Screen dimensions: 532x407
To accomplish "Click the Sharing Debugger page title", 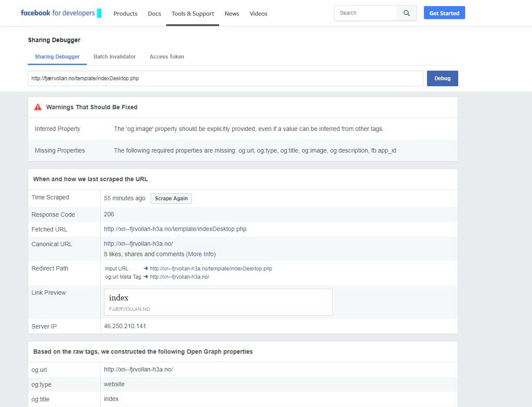I will pyautogui.click(x=54, y=40).
